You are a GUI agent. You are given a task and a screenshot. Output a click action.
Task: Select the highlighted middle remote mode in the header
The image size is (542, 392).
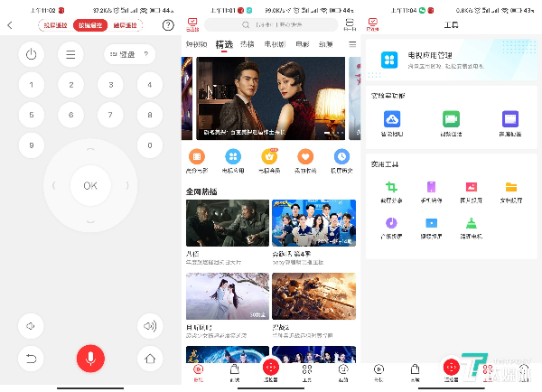pos(90,25)
